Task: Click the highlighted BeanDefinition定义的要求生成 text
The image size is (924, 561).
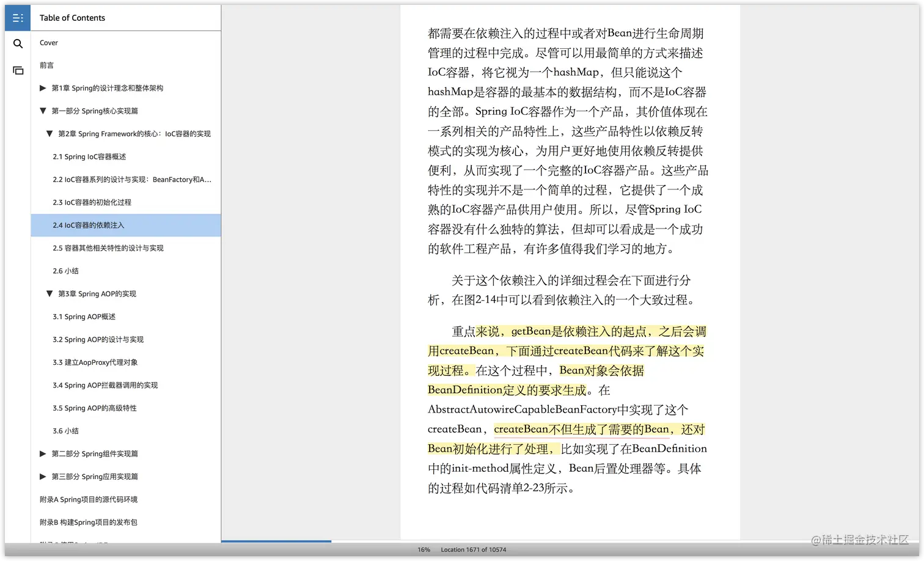Action: 507,390
